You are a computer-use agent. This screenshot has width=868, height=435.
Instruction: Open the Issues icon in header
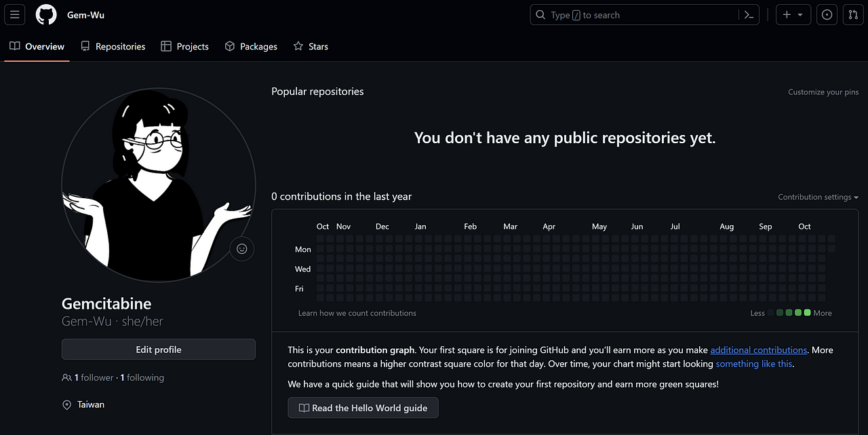tap(827, 14)
